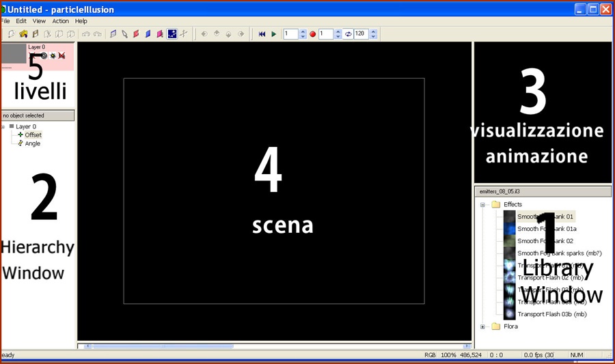The width and height of the screenshot is (615, 364).
Task: Click the scrollbar left arrow under stage
Action: pyautogui.click(x=88, y=346)
